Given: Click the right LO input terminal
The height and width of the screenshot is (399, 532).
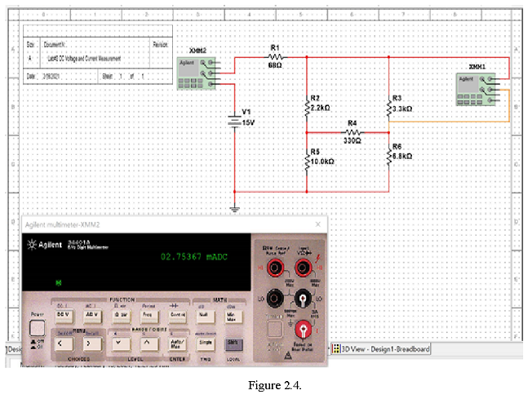Looking at the screenshot, I should (303, 299).
